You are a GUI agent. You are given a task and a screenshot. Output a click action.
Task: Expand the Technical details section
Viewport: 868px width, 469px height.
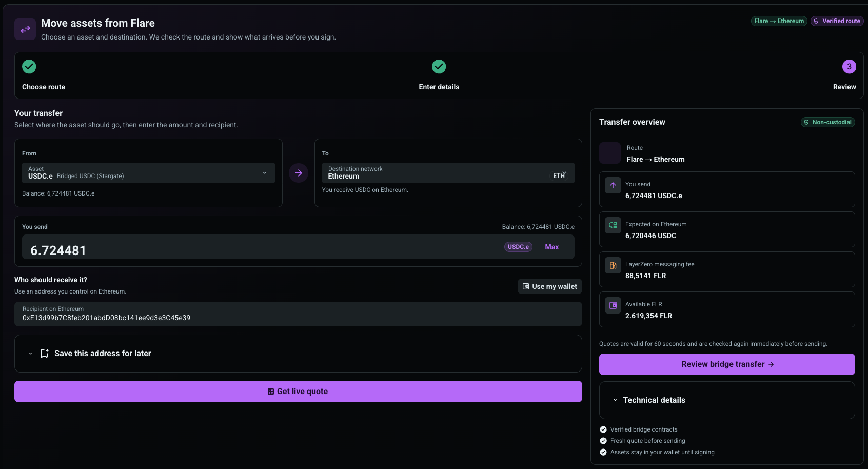pos(727,400)
